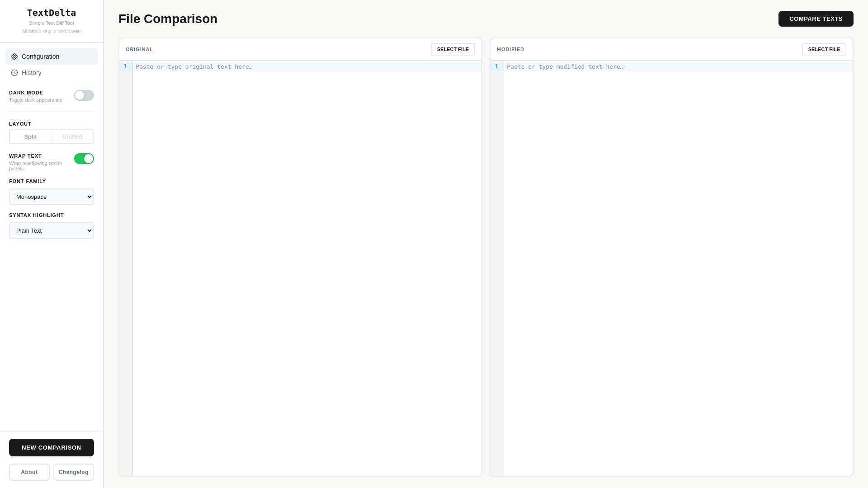Image resolution: width=868 pixels, height=488 pixels.
Task: Select file for the Original panel
Action: 453,49
